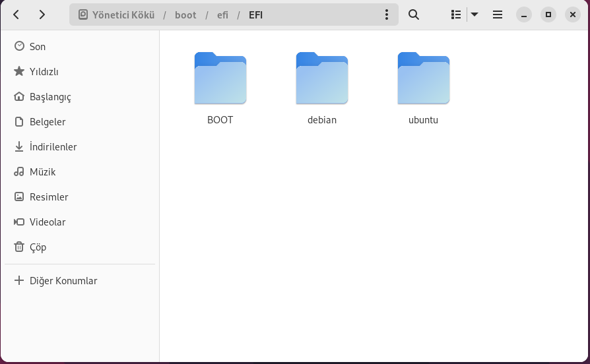The image size is (590, 364).
Task: Navigate to Yönetici Kökü in the path bar
Action: [123, 15]
